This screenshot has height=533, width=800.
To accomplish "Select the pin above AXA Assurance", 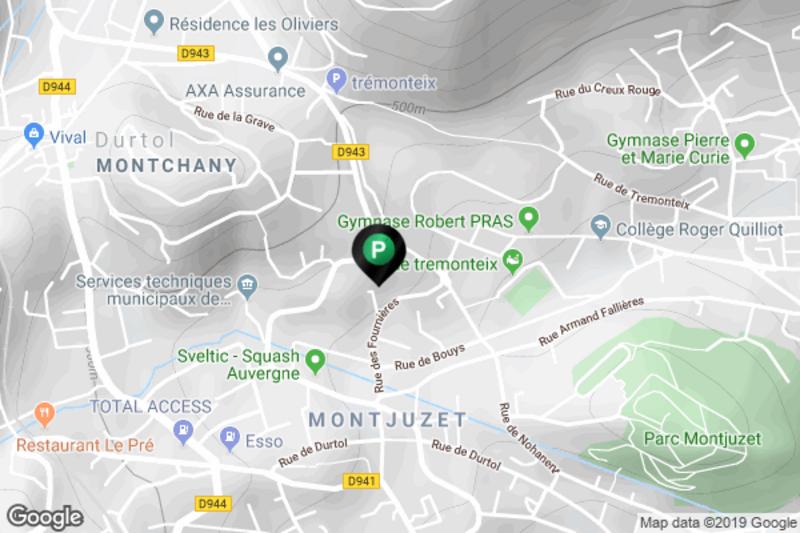I will click(x=278, y=59).
